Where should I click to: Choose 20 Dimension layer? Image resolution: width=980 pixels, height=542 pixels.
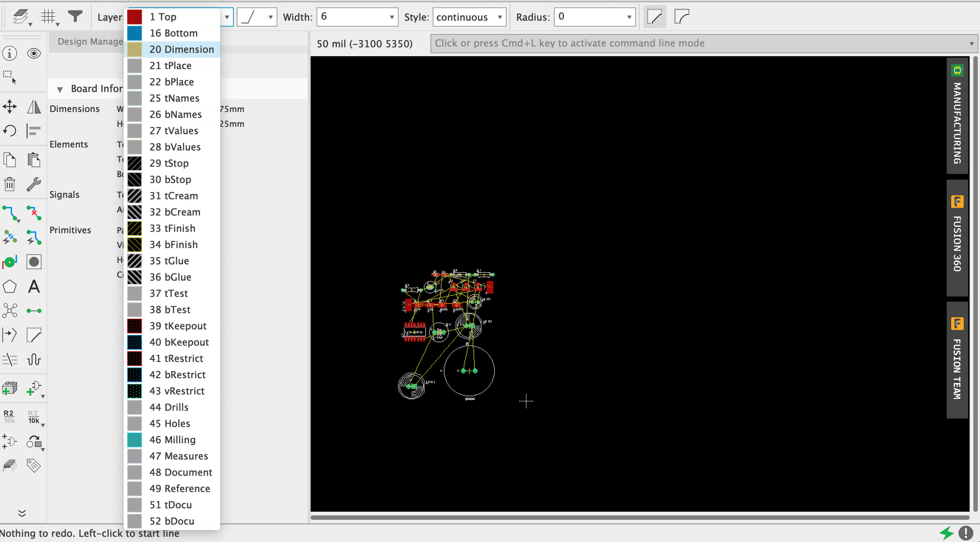pos(172,50)
